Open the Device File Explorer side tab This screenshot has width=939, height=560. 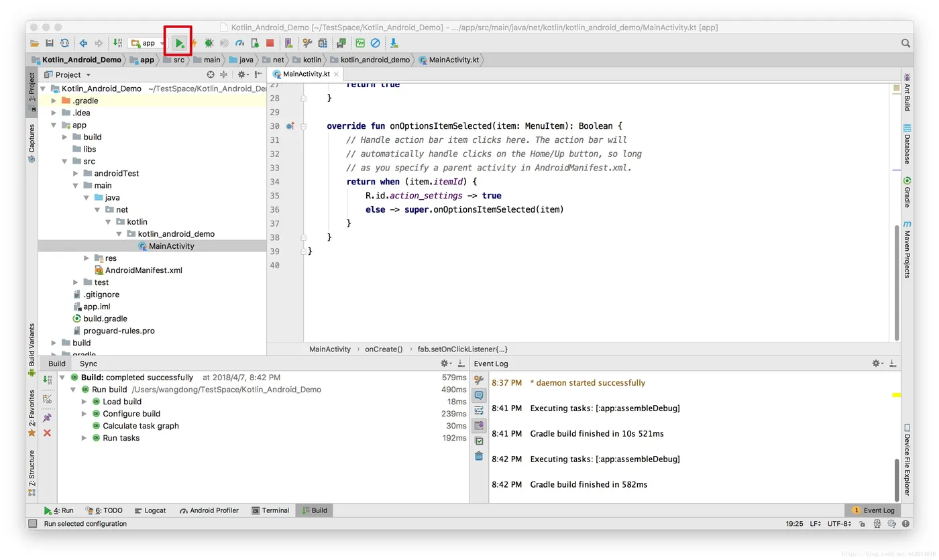pyautogui.click(x=907, y=459)
